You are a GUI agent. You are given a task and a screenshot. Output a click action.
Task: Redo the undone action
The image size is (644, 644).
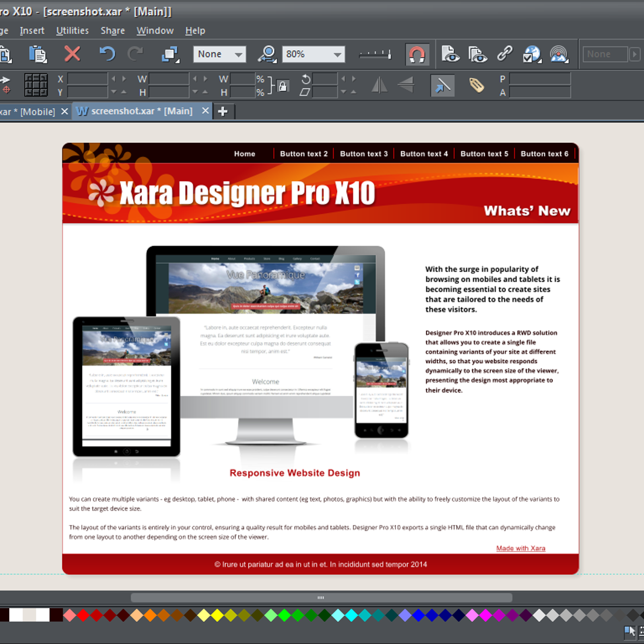pos(136,54)
